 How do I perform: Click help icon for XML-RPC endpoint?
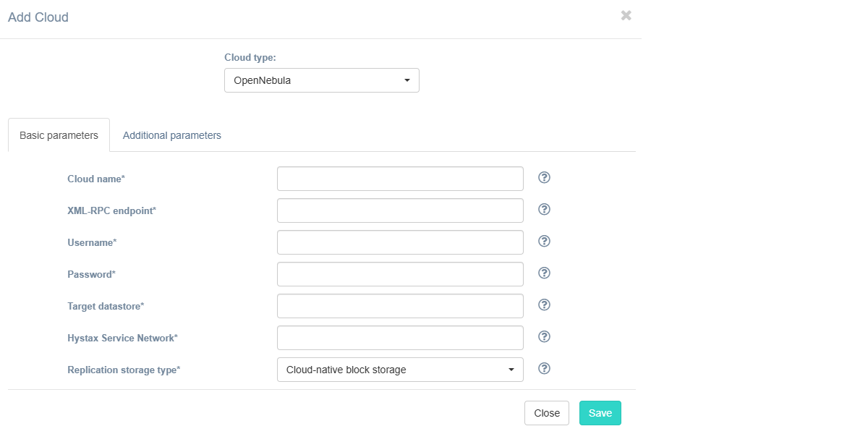point(545,210)
